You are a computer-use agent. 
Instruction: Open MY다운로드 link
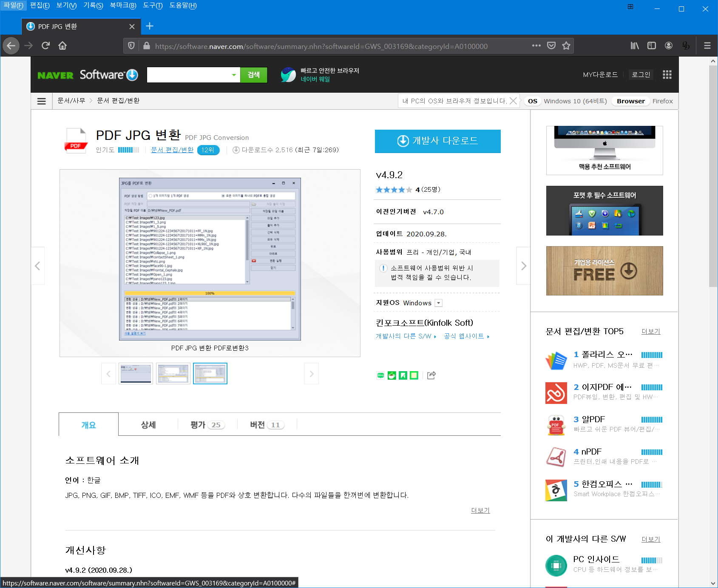tap(600, 74)
